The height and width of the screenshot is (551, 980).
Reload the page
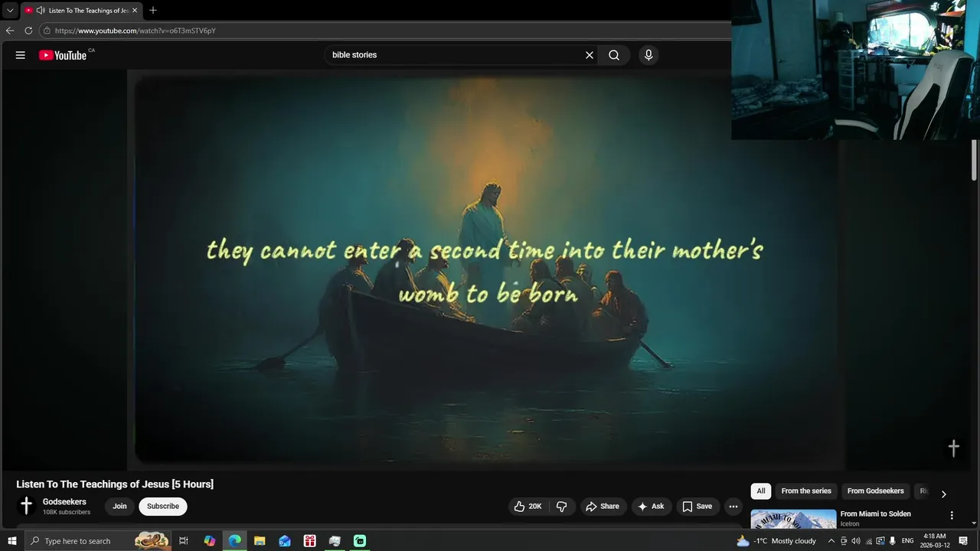[28, 31]
